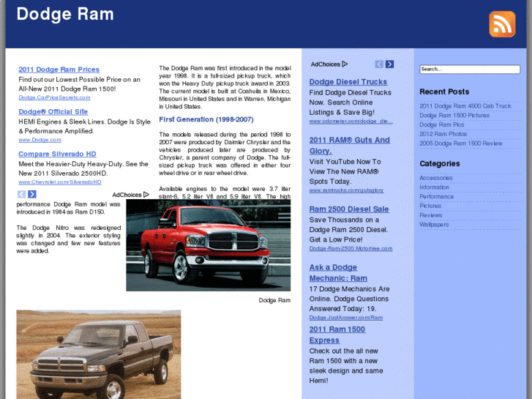The width and height of the screenshot is (532, 399).
Task: Visit Dodge.JustAnswer.com/Ram link
Action: 345,318
